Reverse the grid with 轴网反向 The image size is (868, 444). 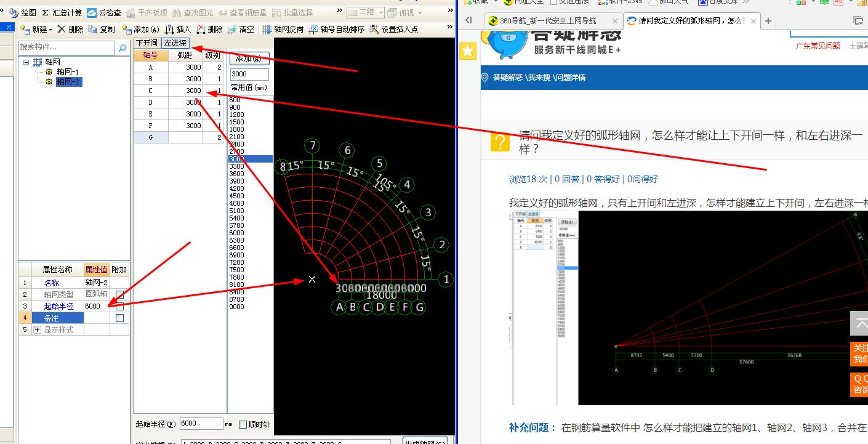coord(284,29)
